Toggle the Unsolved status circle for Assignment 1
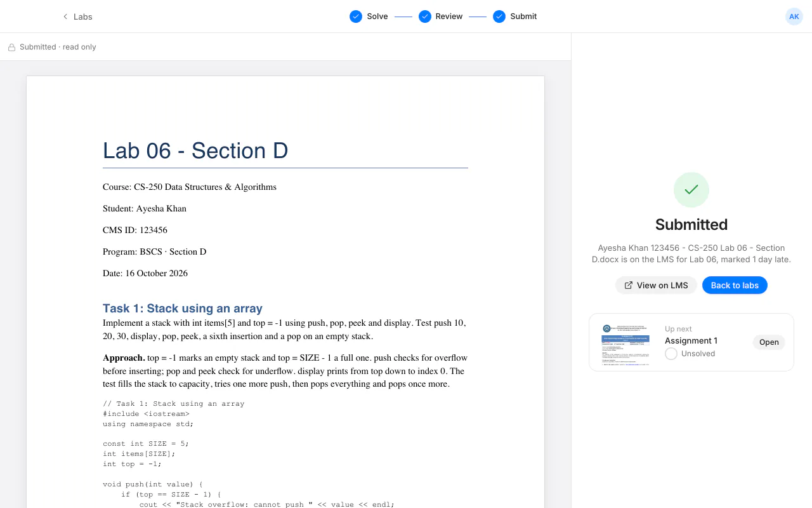Viewport: 812px width, 508px height. pos(671,354)
